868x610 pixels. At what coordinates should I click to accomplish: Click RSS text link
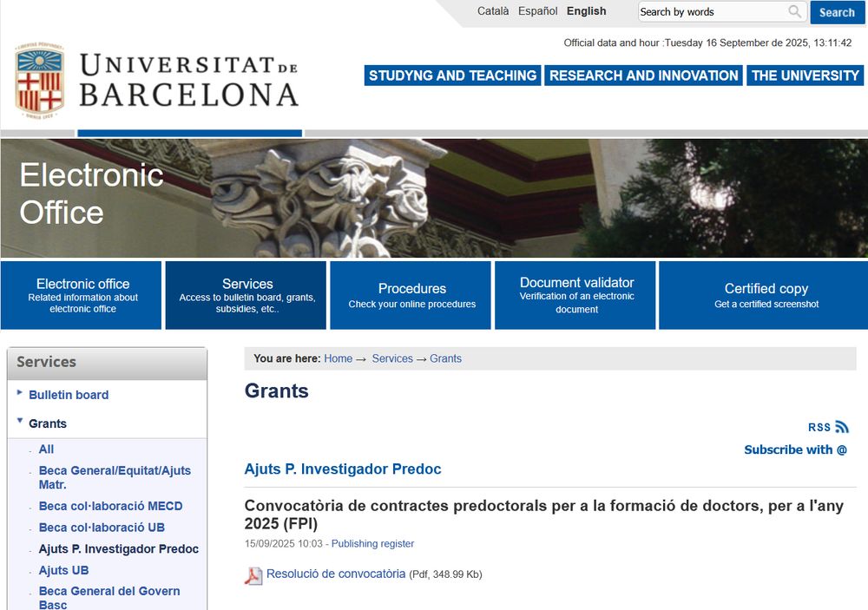(819, 427)
